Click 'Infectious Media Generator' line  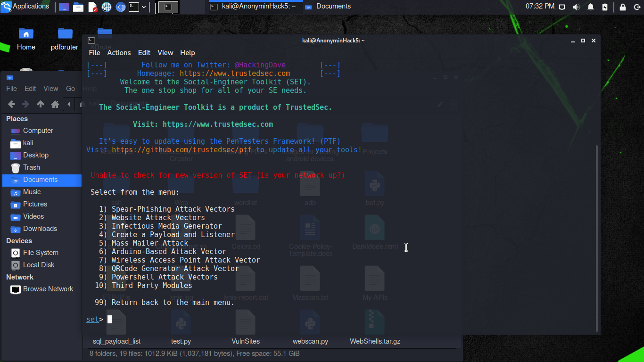pyautogui.click(x=167, y=226)
